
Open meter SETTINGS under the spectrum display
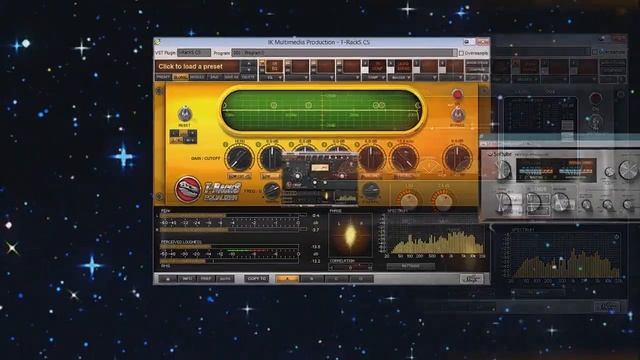point(411,266)
